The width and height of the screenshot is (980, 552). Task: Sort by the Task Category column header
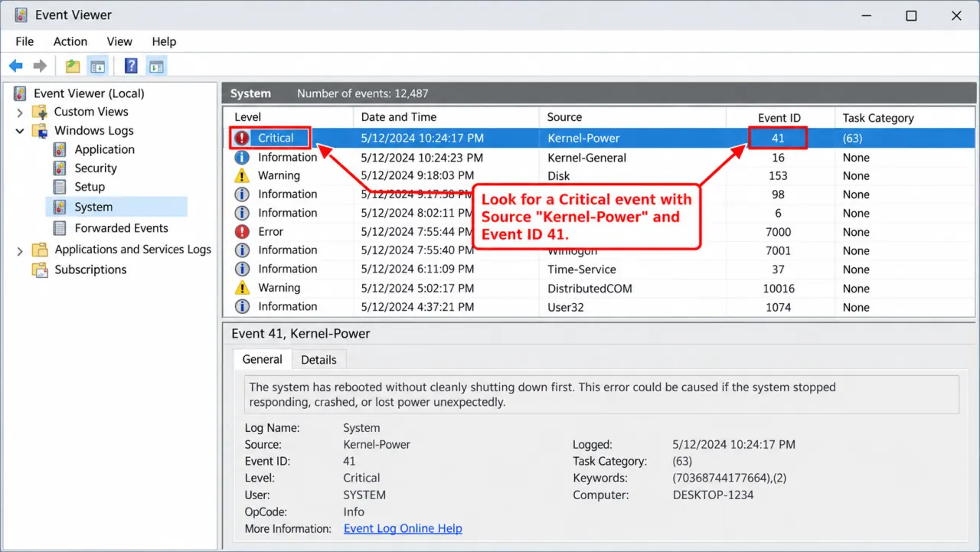tap(878, 118)
